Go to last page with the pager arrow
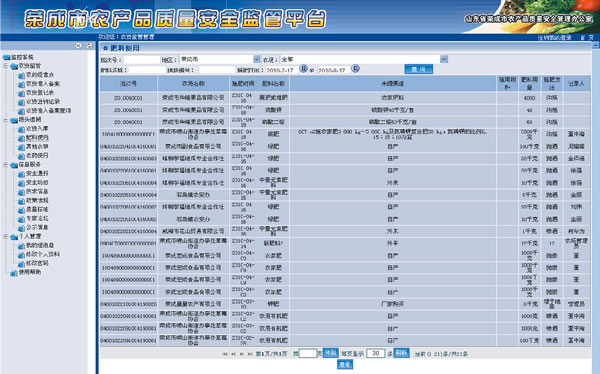This screenshot has height=374, width=600. pos(250,354)
